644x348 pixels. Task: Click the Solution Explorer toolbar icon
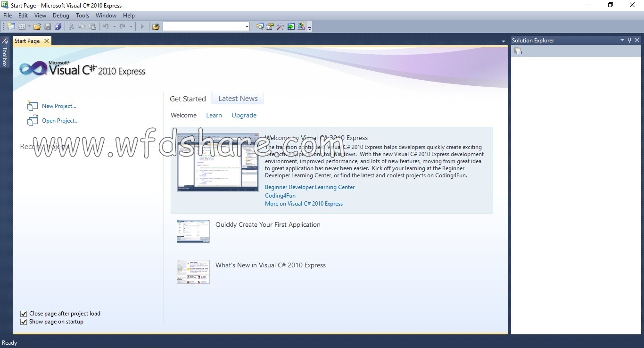[259, 26]
